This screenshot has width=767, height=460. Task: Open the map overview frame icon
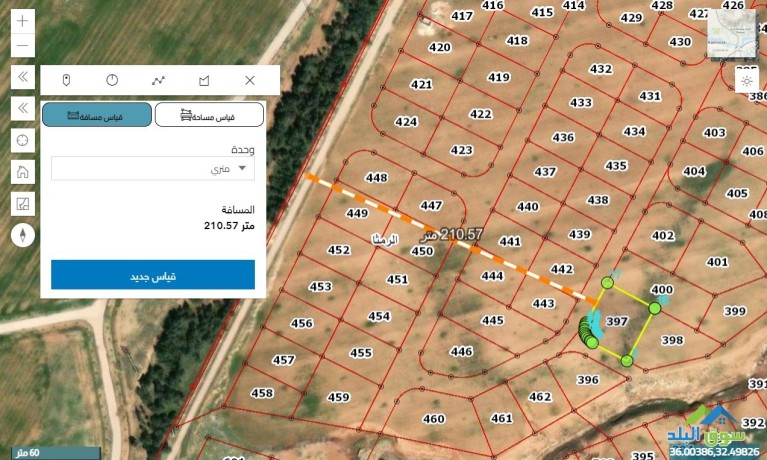pyautogui.click(x=23, y=204)
